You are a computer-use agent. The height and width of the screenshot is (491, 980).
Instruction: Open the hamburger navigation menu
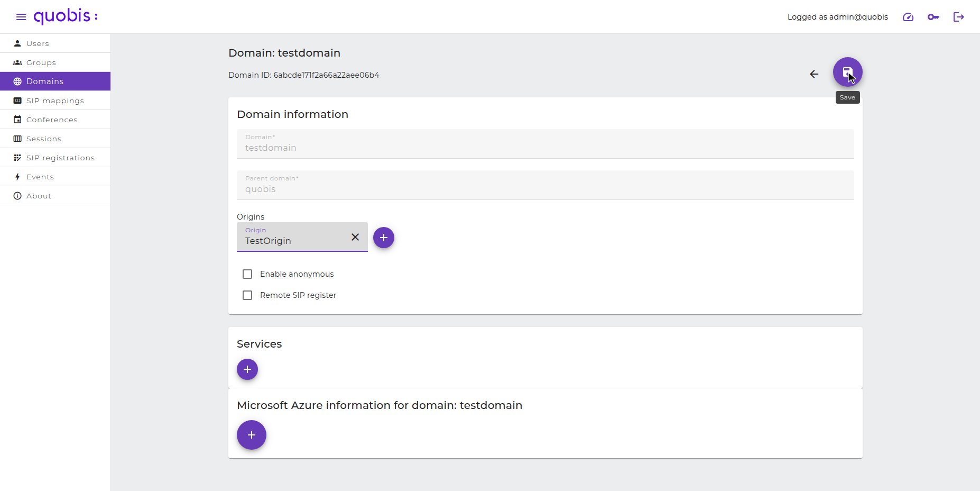[21, 17]
